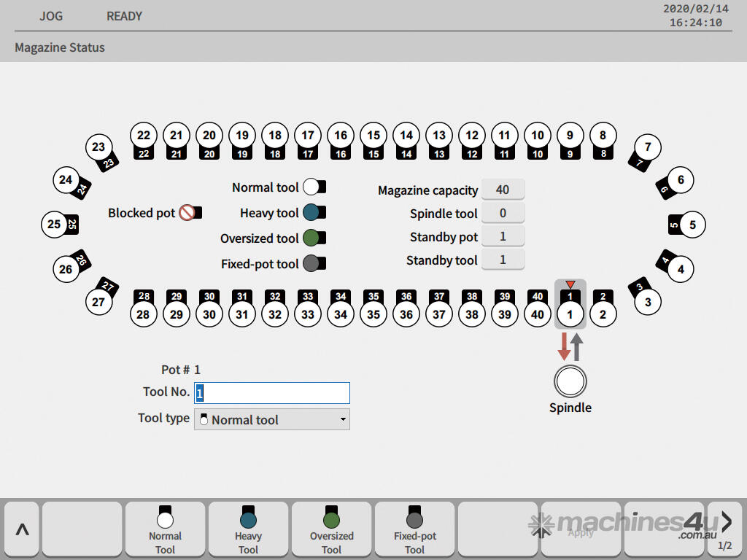Click the Blocked pot legend icon
Screen dimensions: 747x560
point(187,213)
